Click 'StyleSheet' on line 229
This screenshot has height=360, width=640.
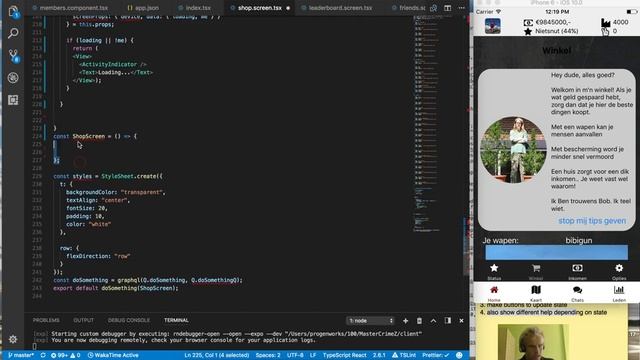(x=118, y=176)
